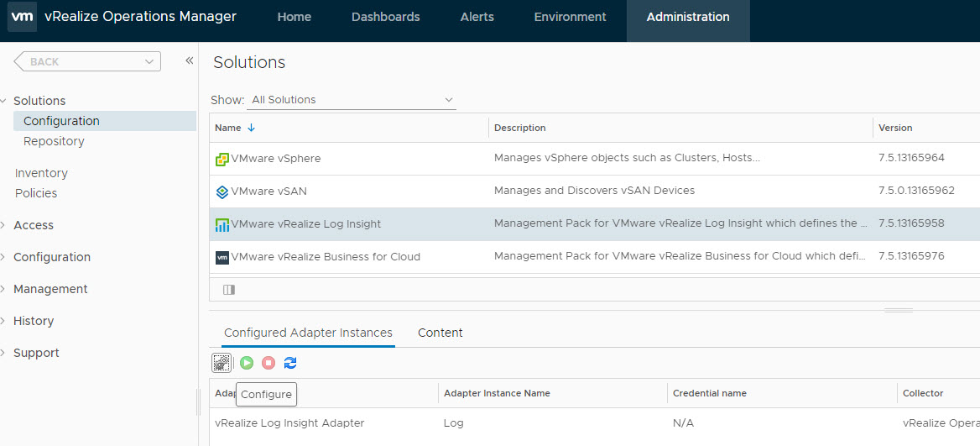Screen dimensions: 980x446
Task: Switch to the Content tab
Action: click(x=440, y=333)
